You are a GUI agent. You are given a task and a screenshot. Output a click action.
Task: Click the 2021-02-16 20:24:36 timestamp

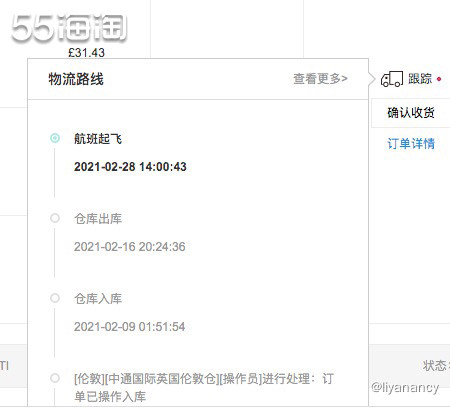[x=130, y=247]
